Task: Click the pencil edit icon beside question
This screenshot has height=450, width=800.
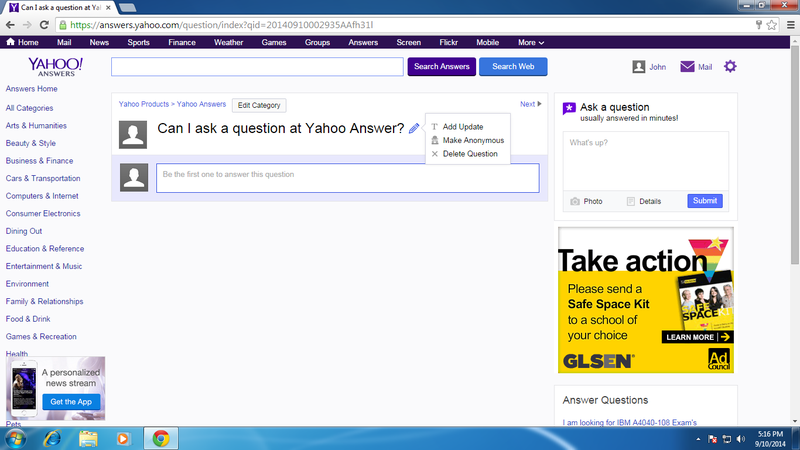Action: [414, 129]
